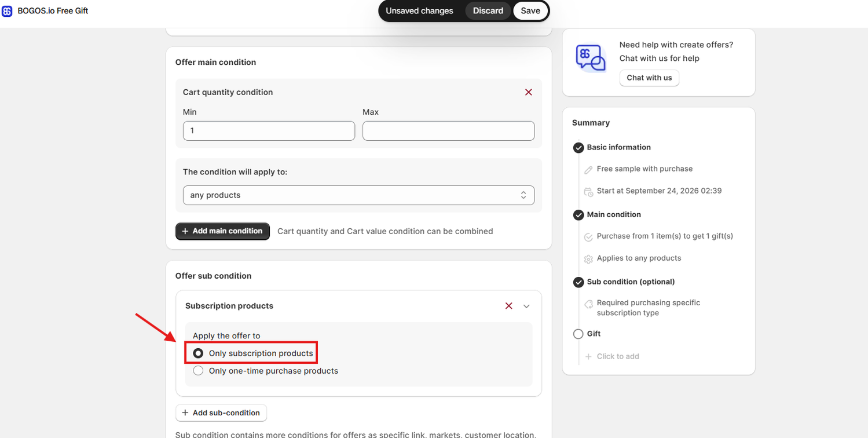The image size is (868, 438).
Task: Click the check icon beside Purchase from 1 item(s)
Action: (x=588, y=237)
